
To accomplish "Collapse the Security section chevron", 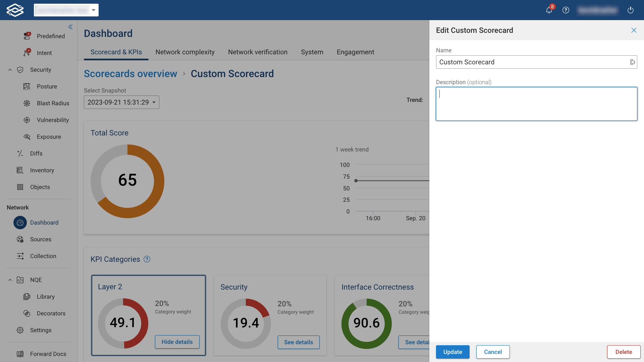I will tap(10, 70).
